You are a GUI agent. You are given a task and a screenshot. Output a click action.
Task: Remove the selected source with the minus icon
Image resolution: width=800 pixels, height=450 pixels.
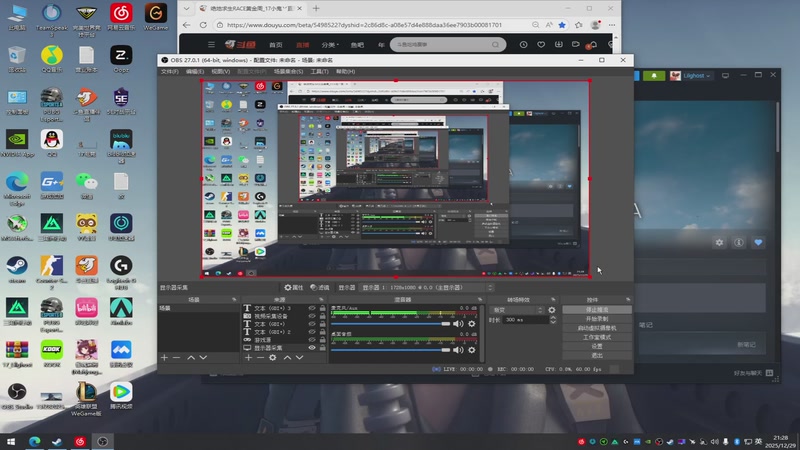tap(260, 358)
